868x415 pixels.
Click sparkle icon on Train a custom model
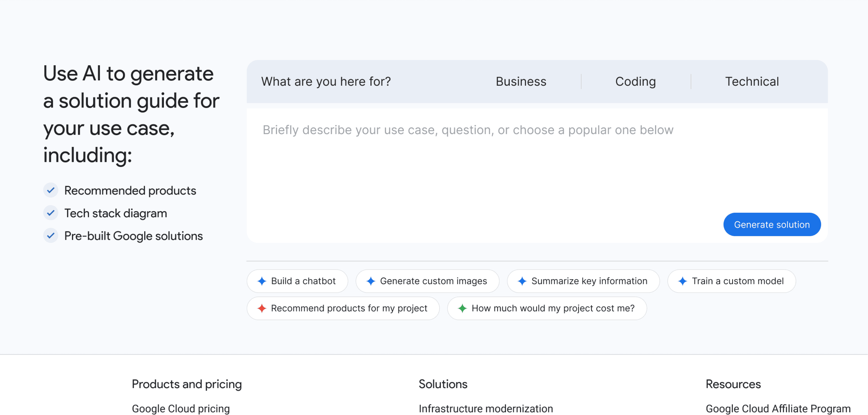click(682, 281)
